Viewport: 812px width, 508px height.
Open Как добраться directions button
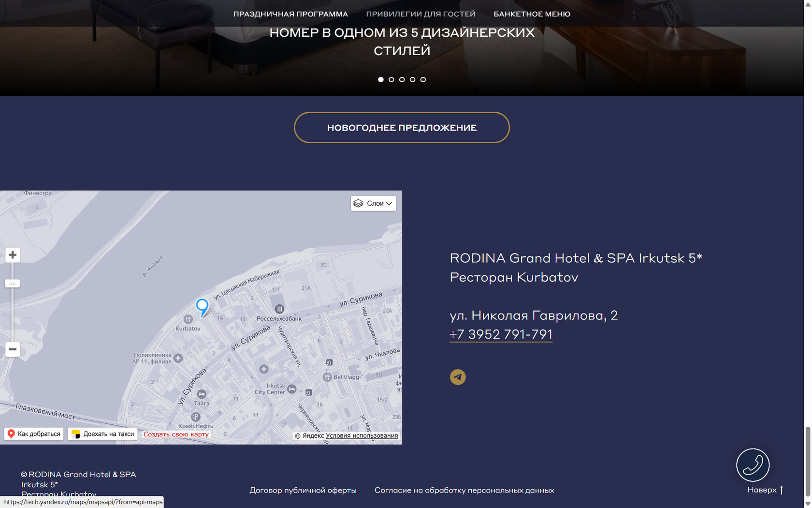[x=34, y=434]
